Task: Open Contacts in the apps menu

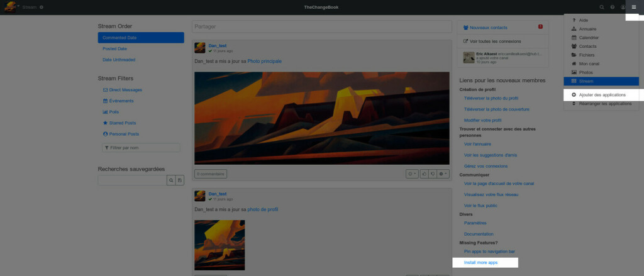Action: (601, 46)
